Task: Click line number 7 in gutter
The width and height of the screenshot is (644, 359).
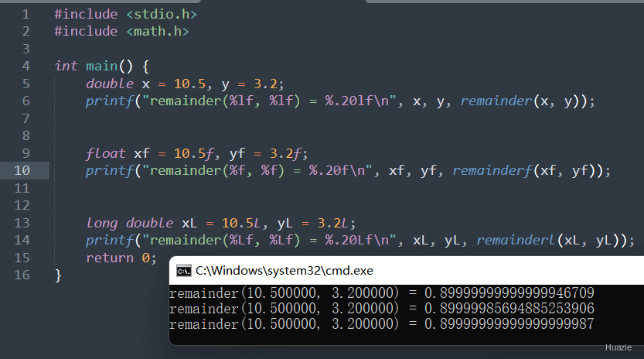Action: (26, 118)
